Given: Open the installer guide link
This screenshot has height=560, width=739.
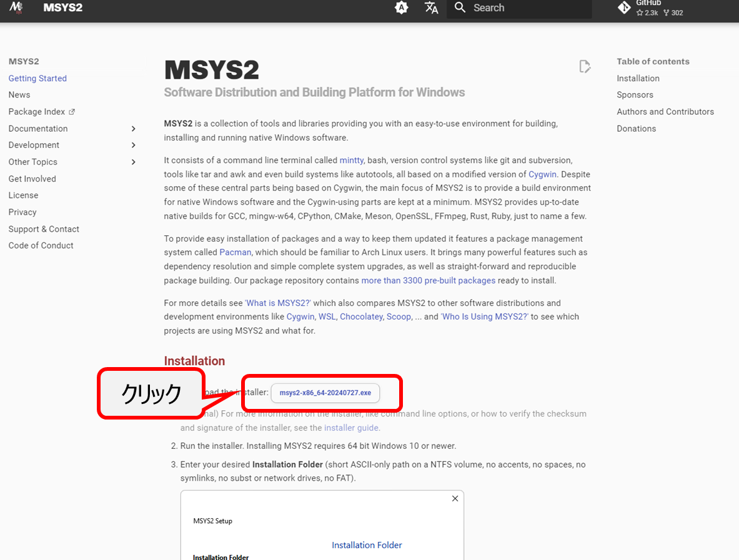Looking at the screenshot, I should [351, 428].
